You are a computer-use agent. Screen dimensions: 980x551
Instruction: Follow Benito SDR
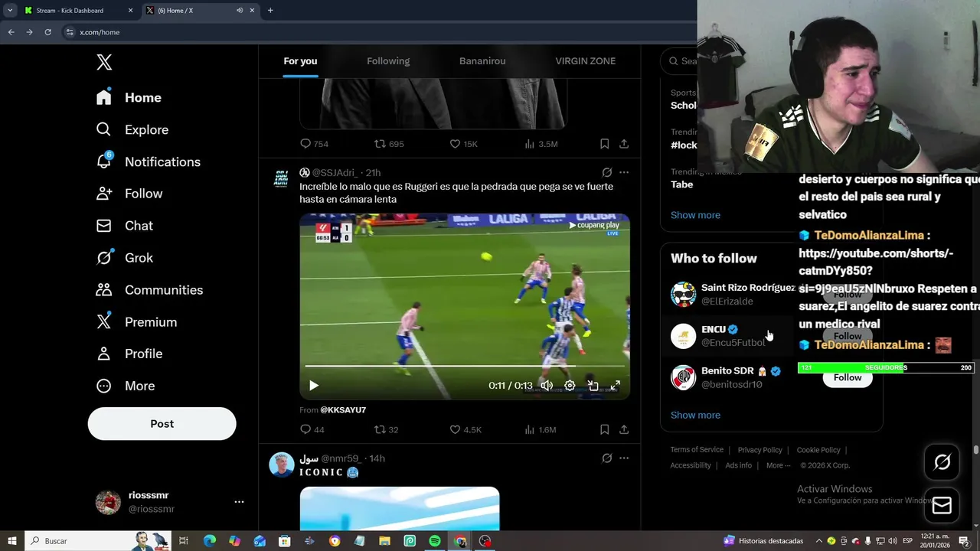(x=847, y=377)
